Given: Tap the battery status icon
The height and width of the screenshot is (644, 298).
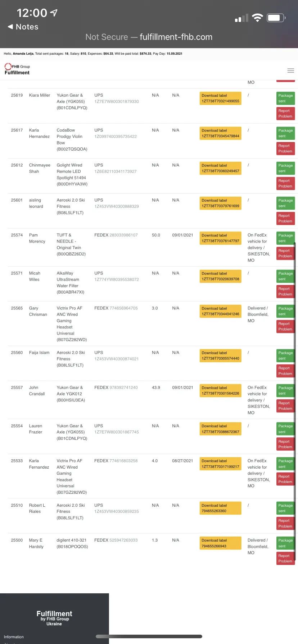Looking at the screenshot, I should 276,18.
